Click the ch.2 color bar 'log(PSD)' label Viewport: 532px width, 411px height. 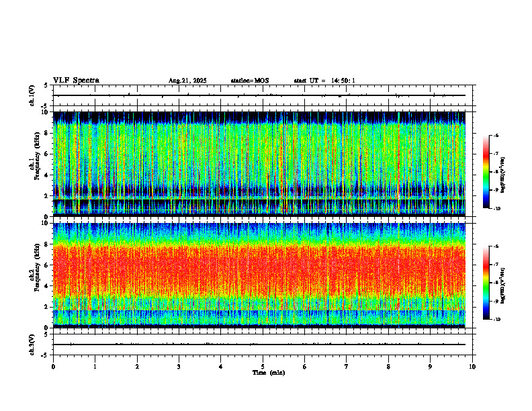click(x=504, y=285)
